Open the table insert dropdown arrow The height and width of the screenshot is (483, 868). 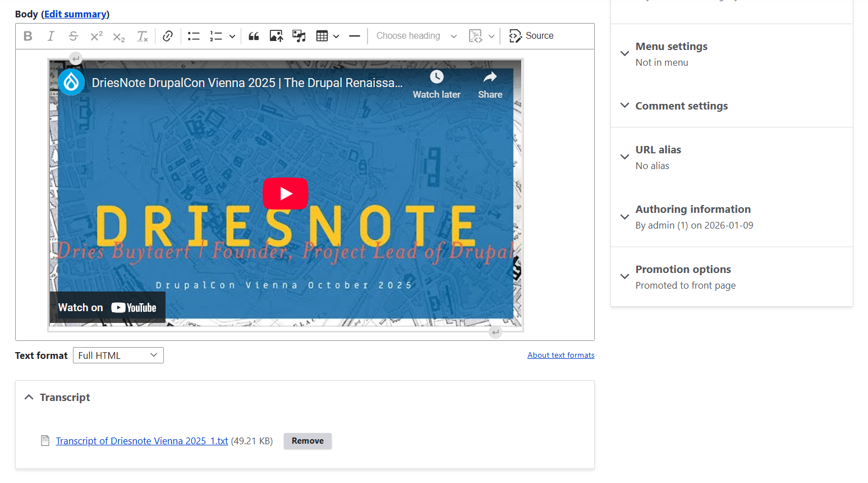coord(336,36)
